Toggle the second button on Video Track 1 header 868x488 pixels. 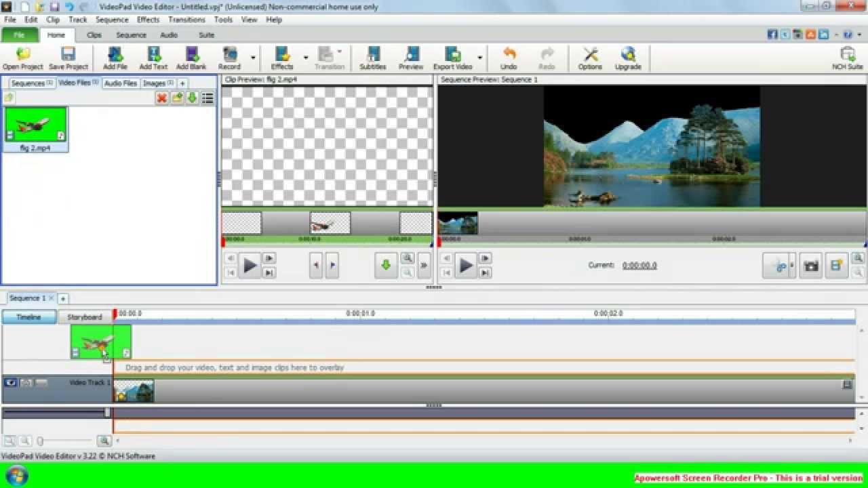pos(26,383)
